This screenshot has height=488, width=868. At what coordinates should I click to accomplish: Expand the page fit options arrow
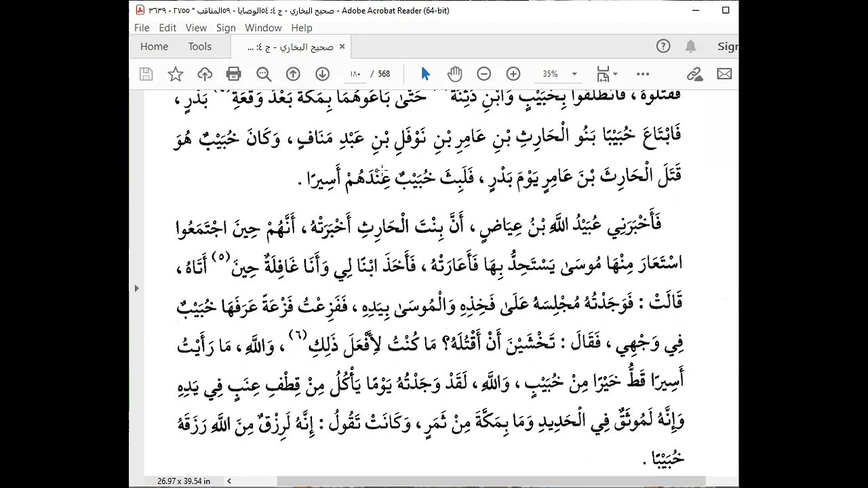click(615, 74)
